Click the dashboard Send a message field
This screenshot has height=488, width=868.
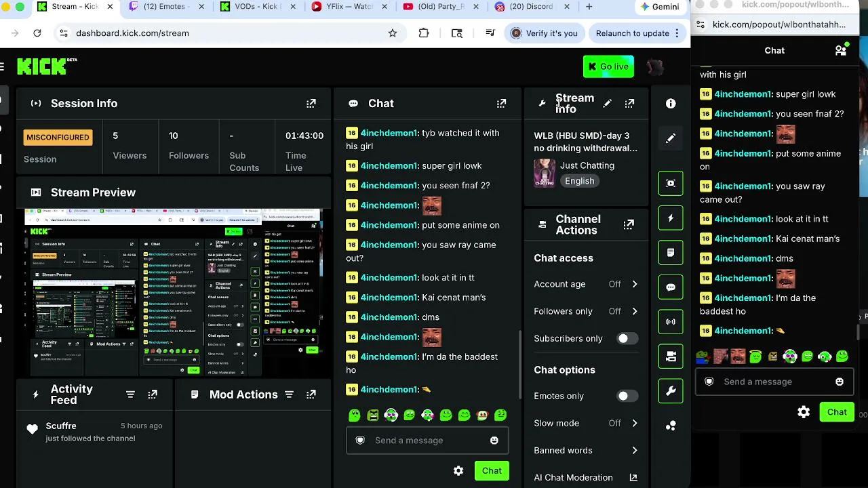[x=427, y=441]
